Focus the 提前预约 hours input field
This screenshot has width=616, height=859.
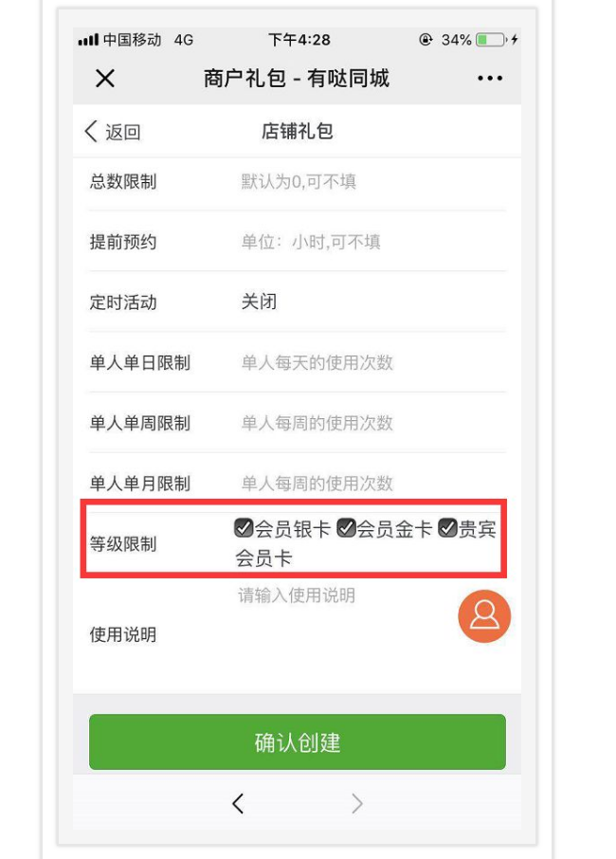(372, 242)
